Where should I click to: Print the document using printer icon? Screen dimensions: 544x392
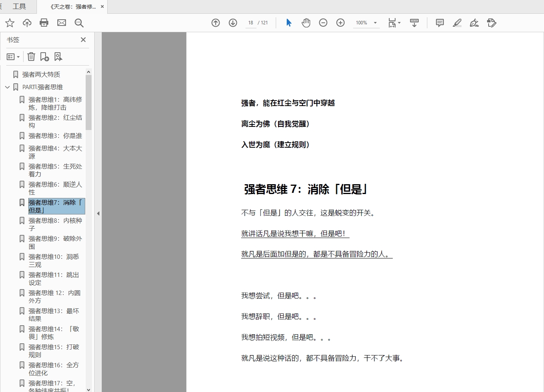[x=44, y=23]
